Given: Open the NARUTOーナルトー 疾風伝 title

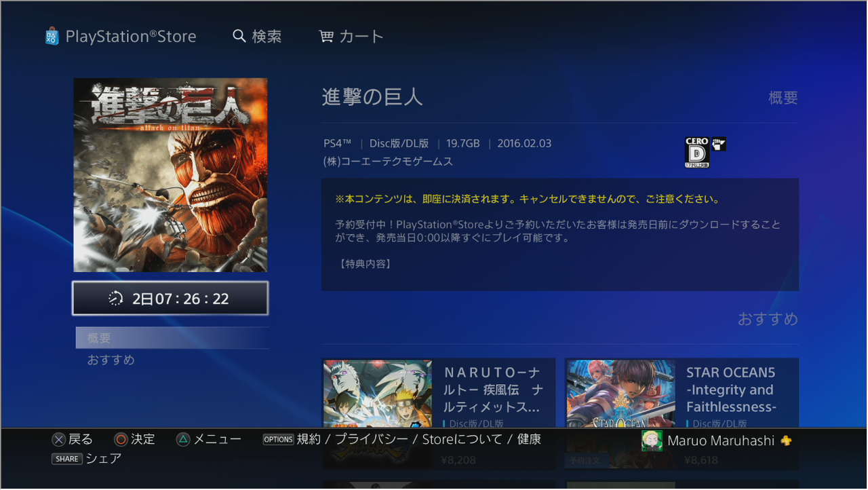Looking at the screenshot, I should click(492, 390).
